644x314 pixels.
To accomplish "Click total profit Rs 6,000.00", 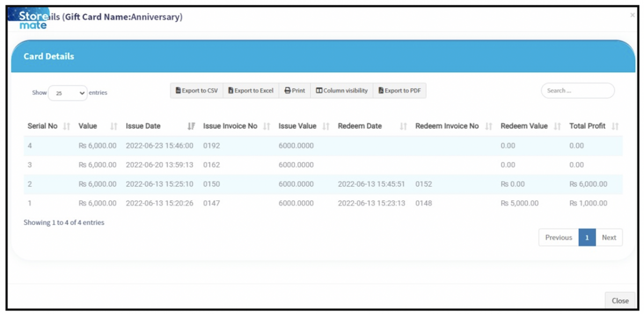I will click(x=588, y=184).
